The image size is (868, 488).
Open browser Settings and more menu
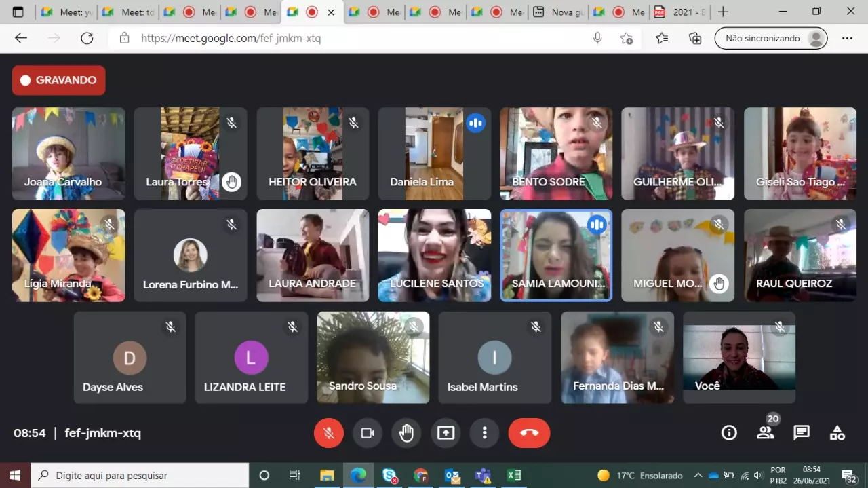[847, 39]
